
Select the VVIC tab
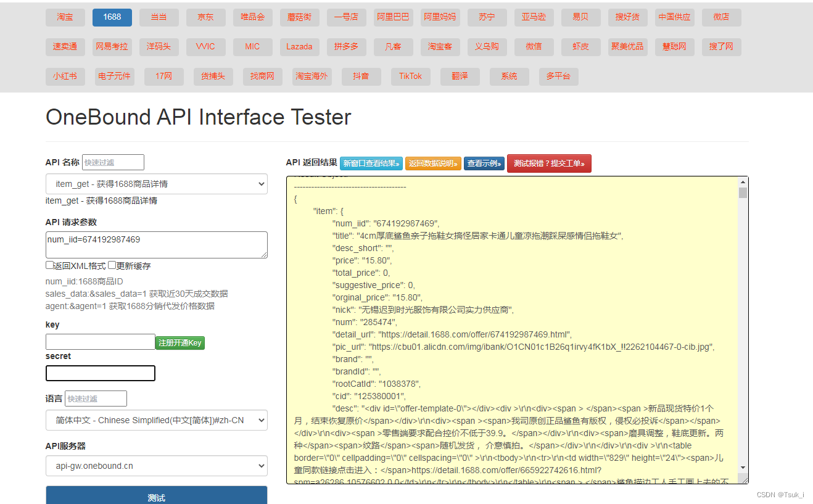[x=206, y=47]
